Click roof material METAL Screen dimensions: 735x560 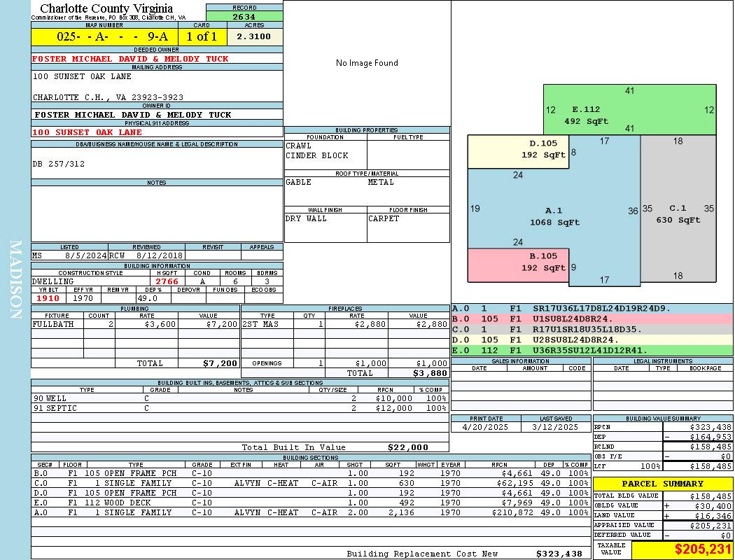pyautogui.click(x=381, y=182)
